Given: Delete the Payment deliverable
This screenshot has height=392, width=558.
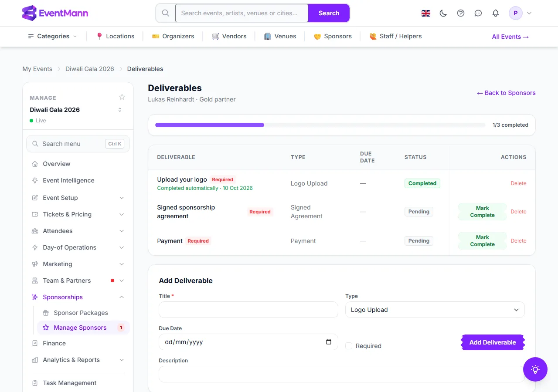Looking at the screenshot, I should (x=518, y=241).
